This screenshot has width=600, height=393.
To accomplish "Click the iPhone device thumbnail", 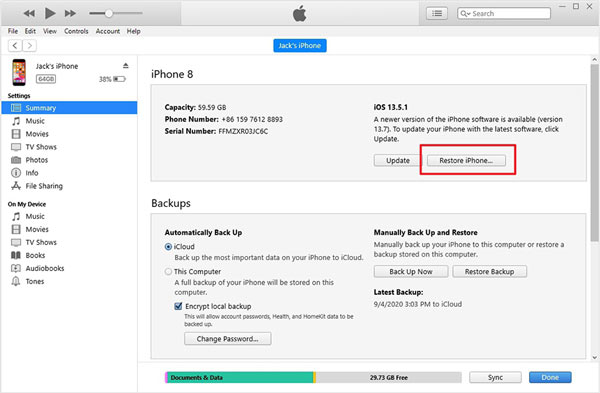I will click(19, 72).
